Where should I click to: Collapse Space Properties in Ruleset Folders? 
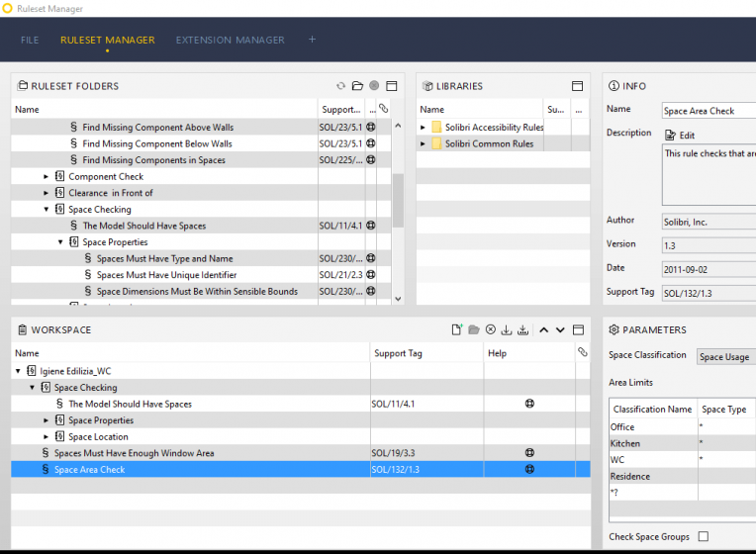pos(60,242)
